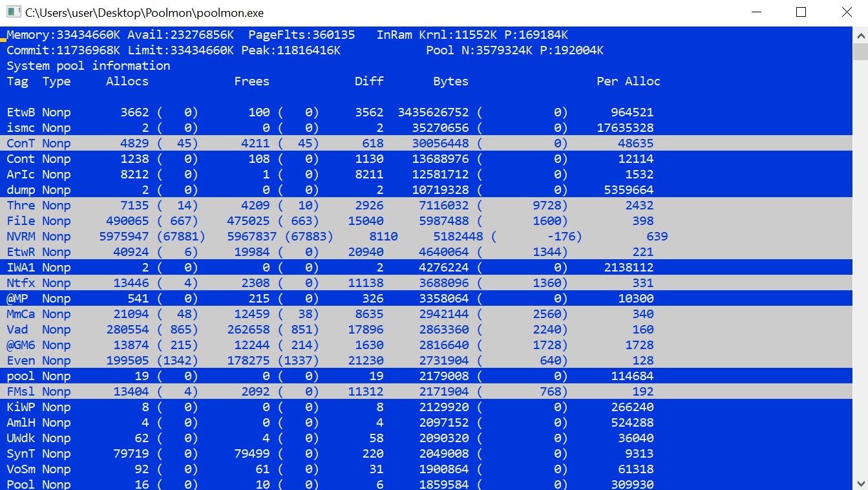868x490 pixels.
Task: Click the SynT frees count 79499
Action: 251,454
